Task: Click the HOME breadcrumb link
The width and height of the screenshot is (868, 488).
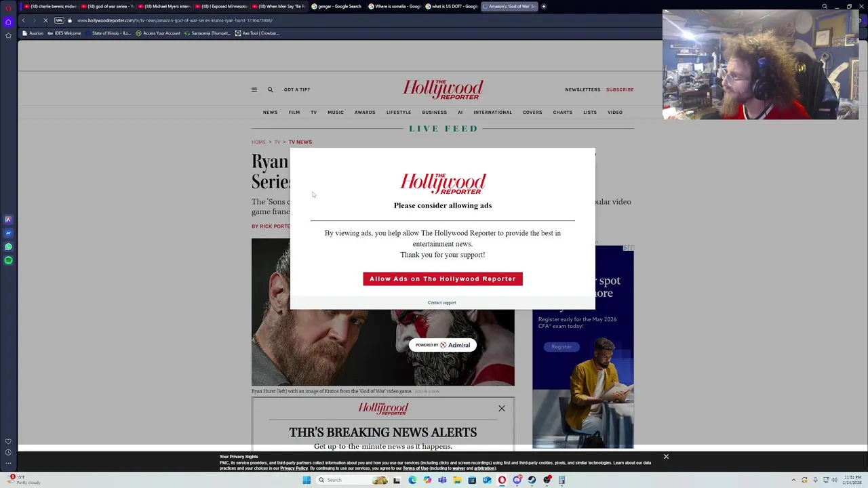Action: (258, 142)
